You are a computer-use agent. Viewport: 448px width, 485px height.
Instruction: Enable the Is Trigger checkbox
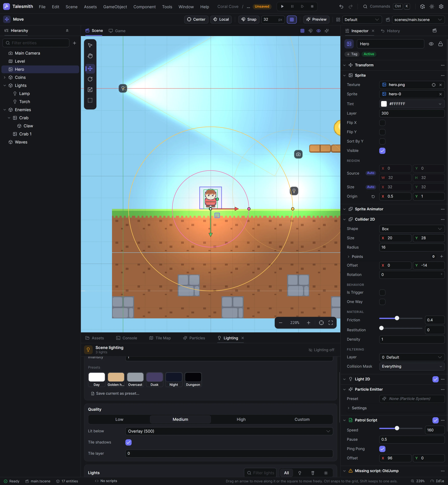click(x=382, y=293)
